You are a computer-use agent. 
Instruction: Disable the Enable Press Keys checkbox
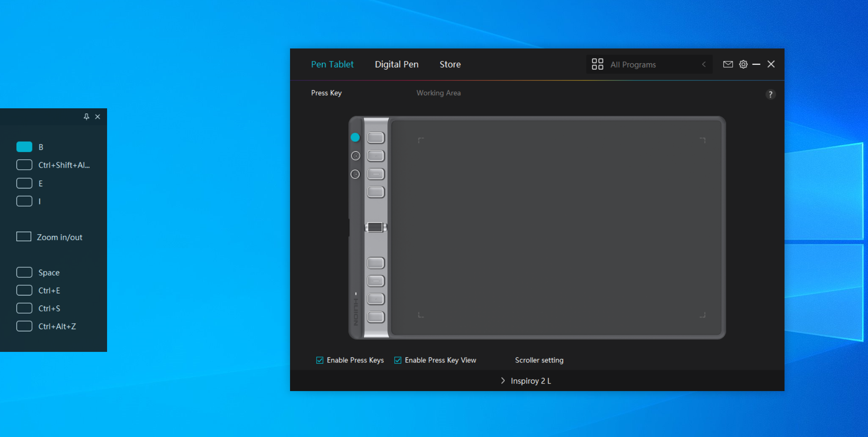click(x=320, y=360)
